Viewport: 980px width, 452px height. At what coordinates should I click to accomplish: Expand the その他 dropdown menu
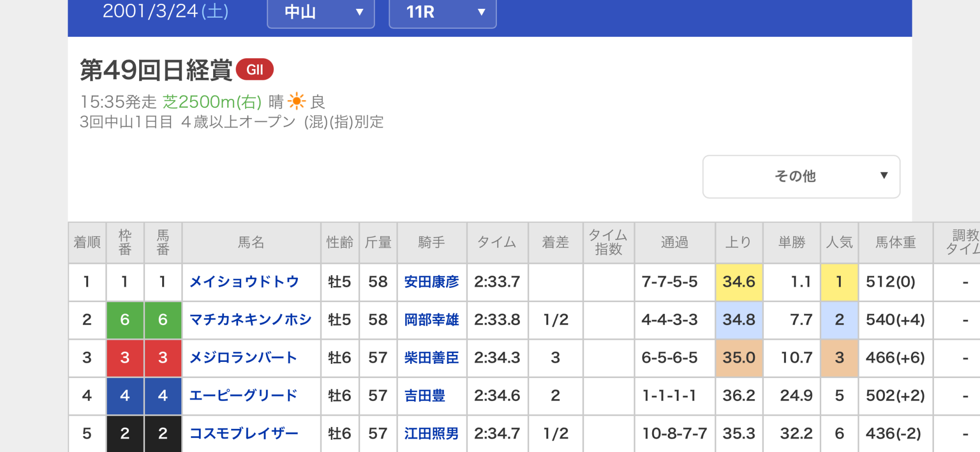click(801, 176)
